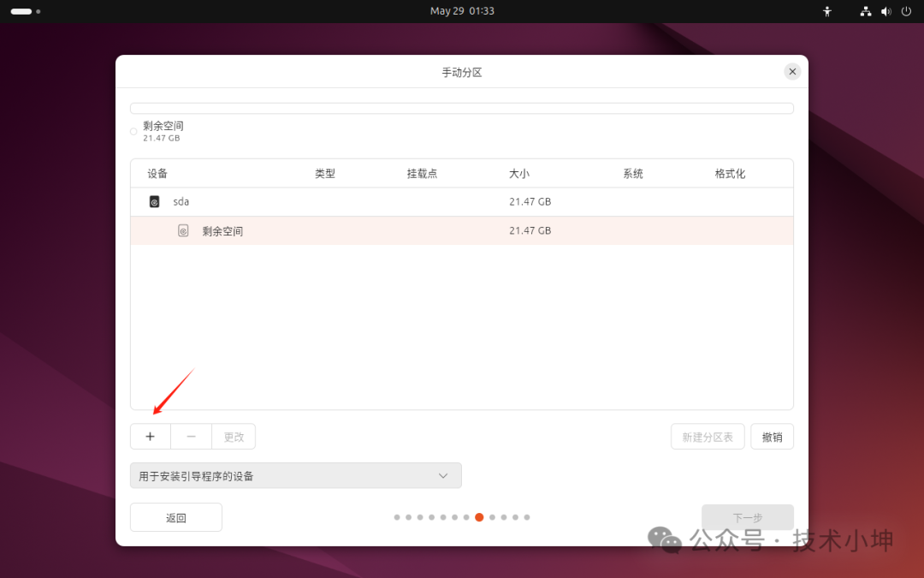Open the power menu icon
Viewport: 924px width, 578px height.
click(906, 11)
